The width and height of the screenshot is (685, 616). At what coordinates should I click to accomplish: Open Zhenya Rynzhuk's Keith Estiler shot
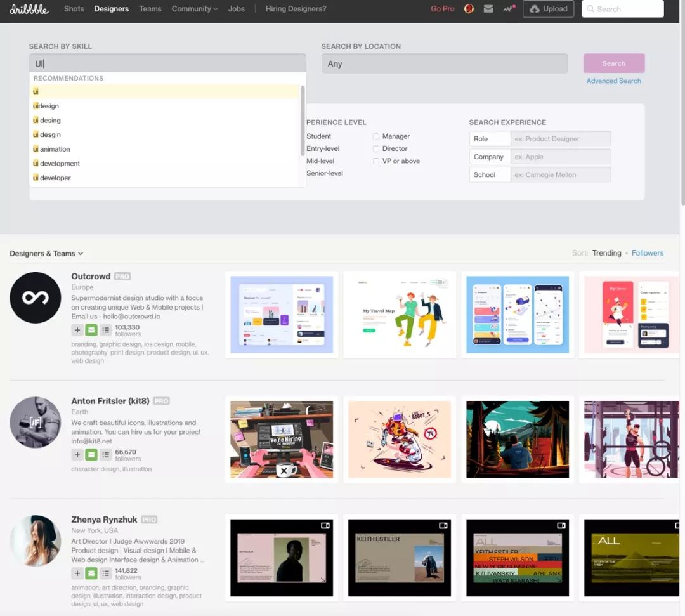400,558
